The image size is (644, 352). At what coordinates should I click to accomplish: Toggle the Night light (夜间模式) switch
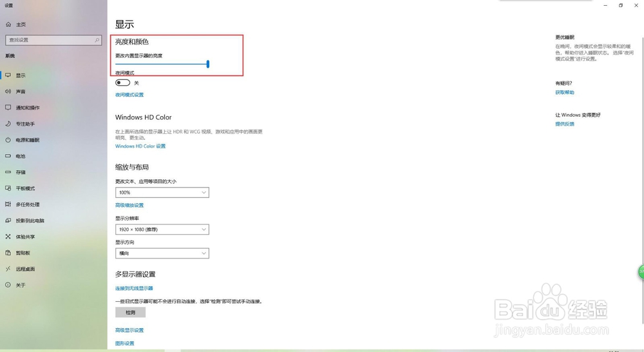point(123,83)
